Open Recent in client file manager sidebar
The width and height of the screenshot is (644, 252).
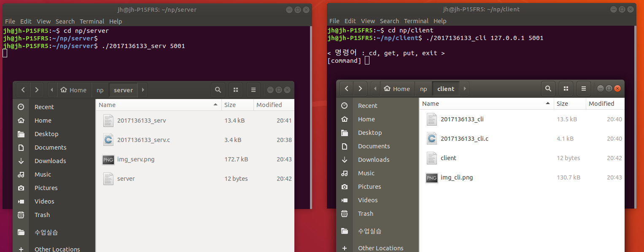point(377,106)
